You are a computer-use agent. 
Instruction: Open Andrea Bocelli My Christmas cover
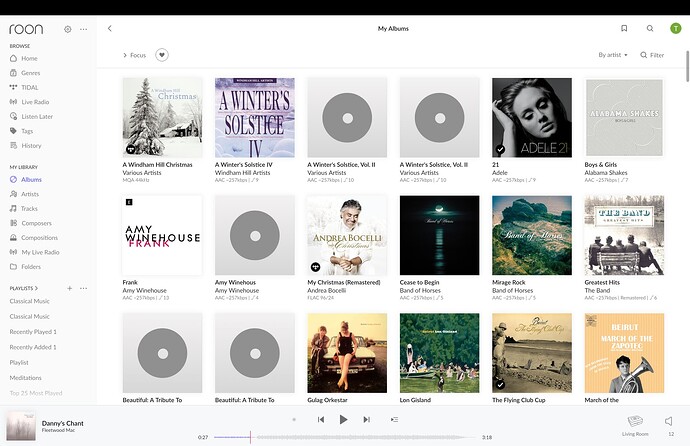[347, 235]
